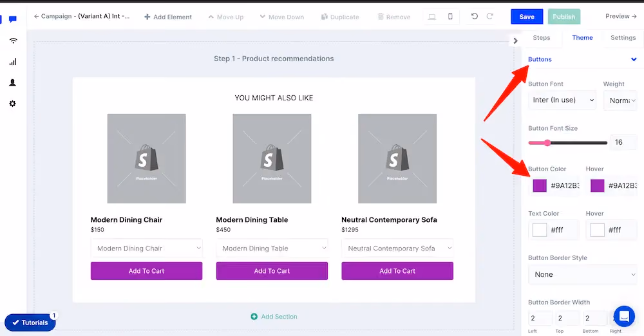Undo the last change
This screenshot has height=336, width=644.
tap(475, 16)
